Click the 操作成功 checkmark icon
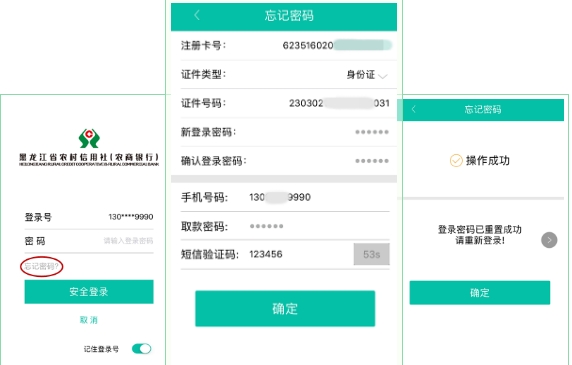 [456, 160]
